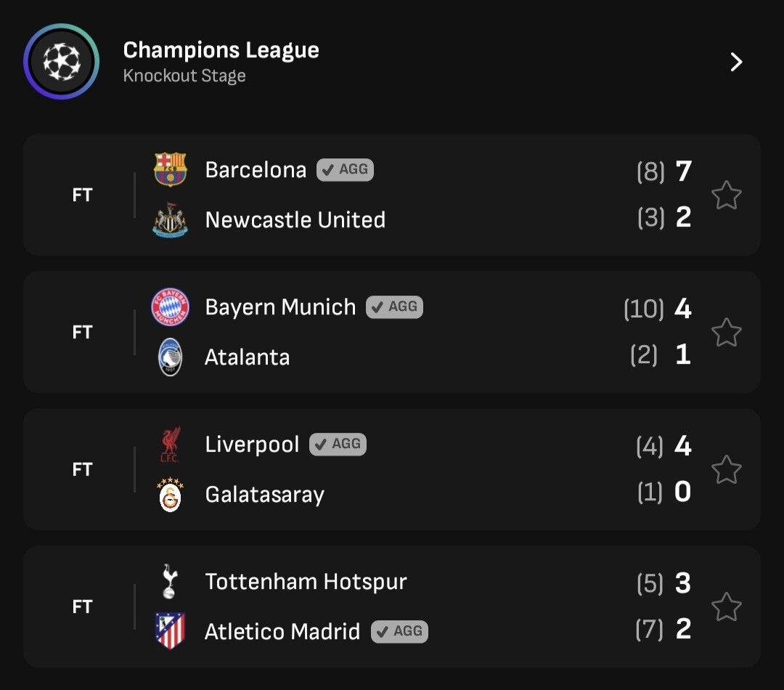Open the Tottenham Hotspur team name
The image size is (784, 690).
[306, 582]
